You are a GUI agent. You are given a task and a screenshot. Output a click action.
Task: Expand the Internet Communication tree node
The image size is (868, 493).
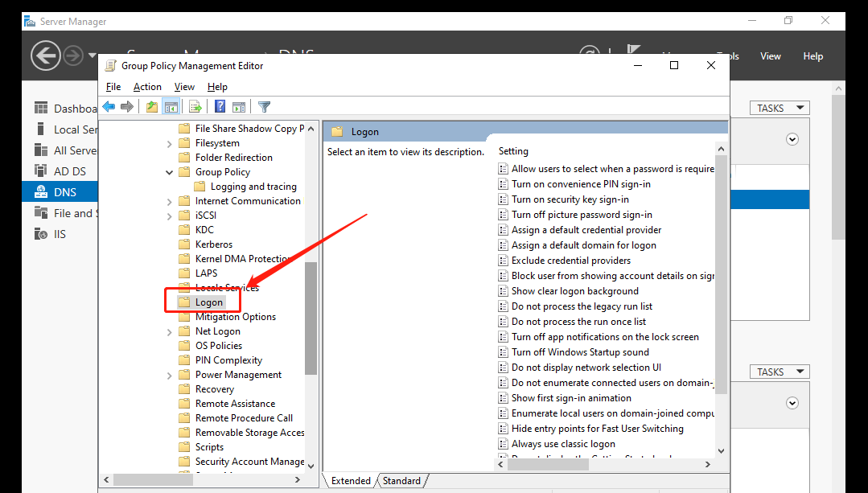click(170, 202)
